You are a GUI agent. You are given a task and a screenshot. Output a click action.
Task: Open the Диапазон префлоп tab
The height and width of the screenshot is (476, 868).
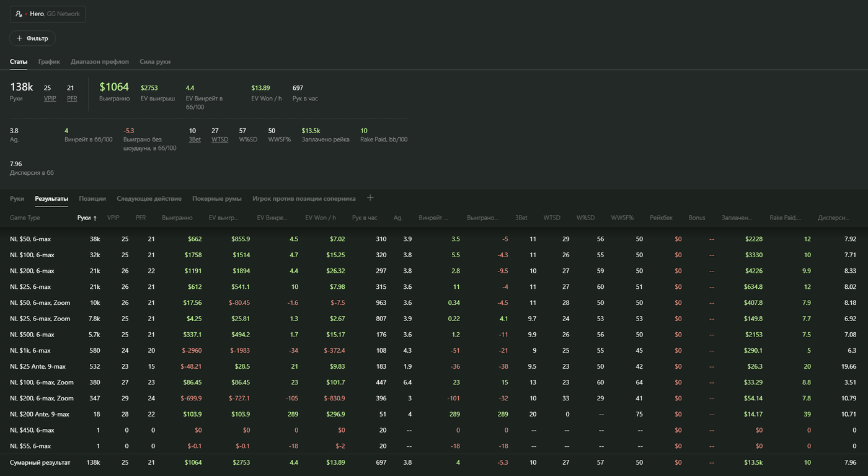click(100, 61)
